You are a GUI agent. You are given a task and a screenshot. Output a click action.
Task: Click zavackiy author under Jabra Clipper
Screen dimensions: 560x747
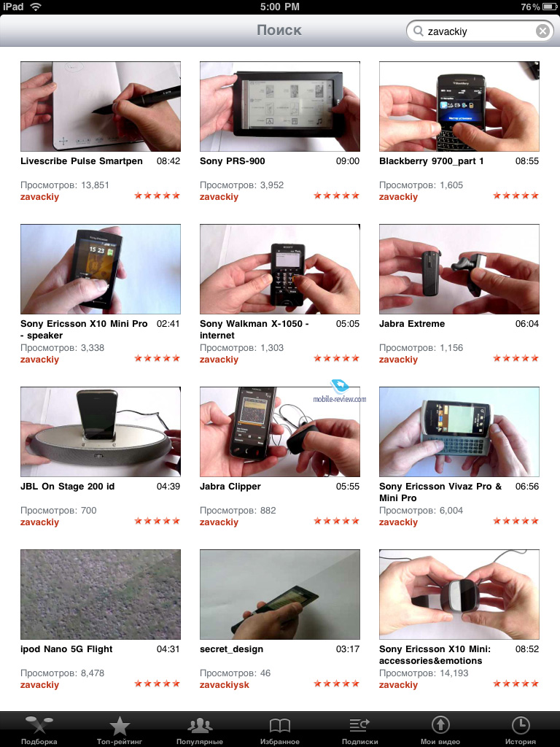219,522
